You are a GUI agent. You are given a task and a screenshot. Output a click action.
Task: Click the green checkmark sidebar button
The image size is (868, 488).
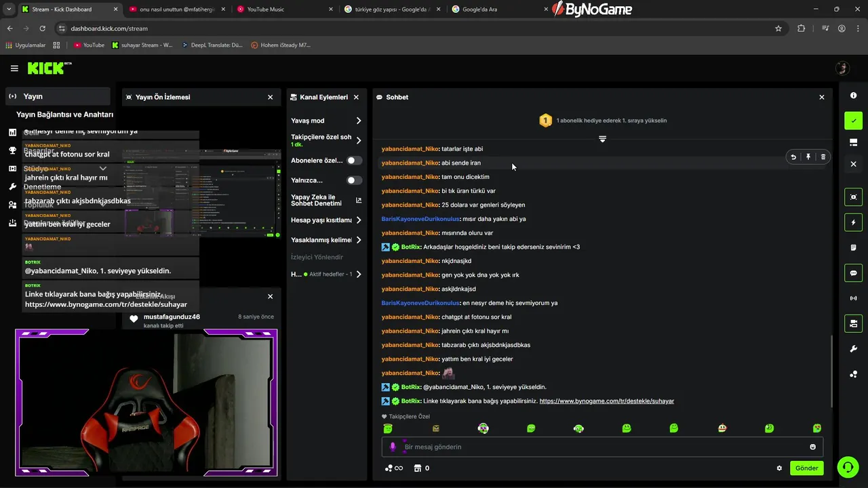click(x=854, y=121)
